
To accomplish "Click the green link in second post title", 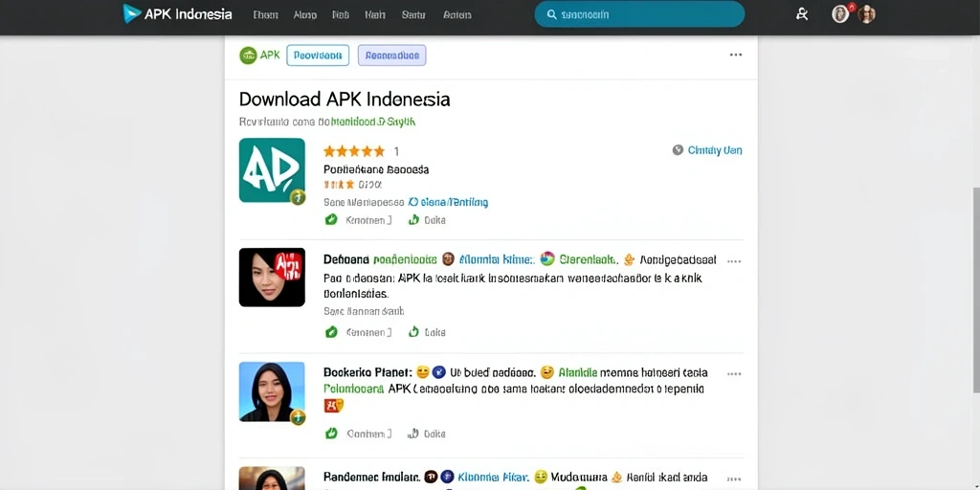I will pyautogui.click(x=405, y=259).
